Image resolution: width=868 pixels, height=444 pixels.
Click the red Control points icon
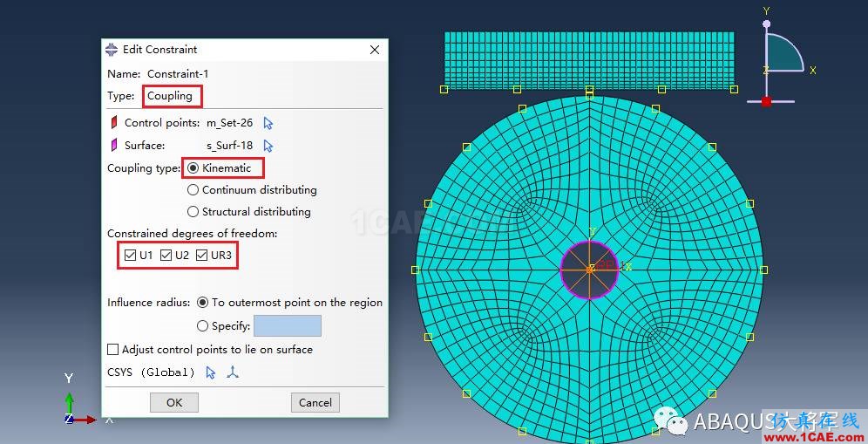click(x=114, y=122)
